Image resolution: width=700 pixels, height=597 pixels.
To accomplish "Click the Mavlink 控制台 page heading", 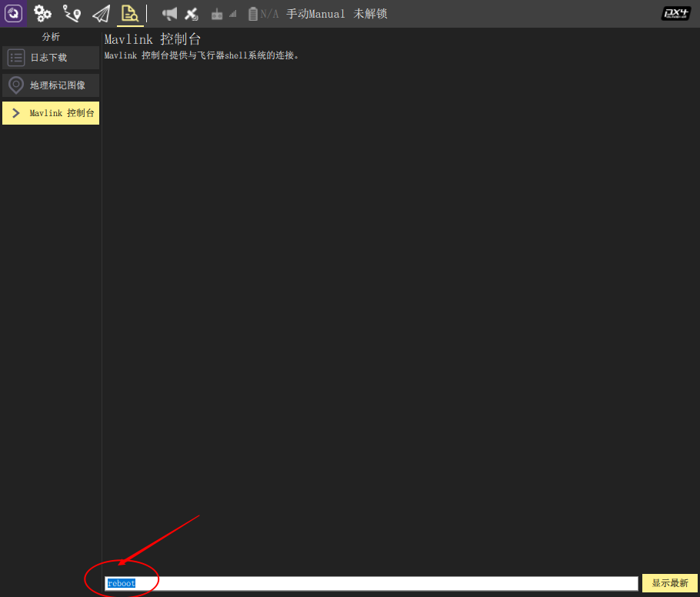I will pyautogui.click(x=152, y=39).
